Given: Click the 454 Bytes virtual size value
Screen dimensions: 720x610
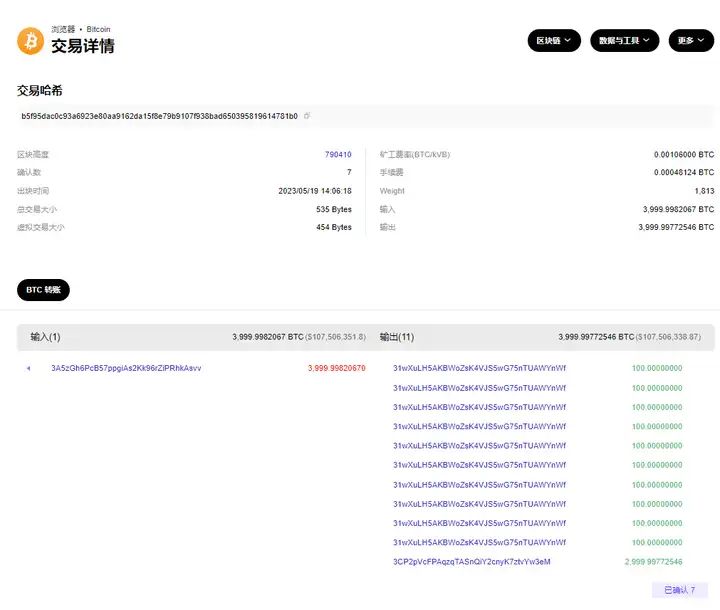Looking at the screenshot, I should 334,227.
